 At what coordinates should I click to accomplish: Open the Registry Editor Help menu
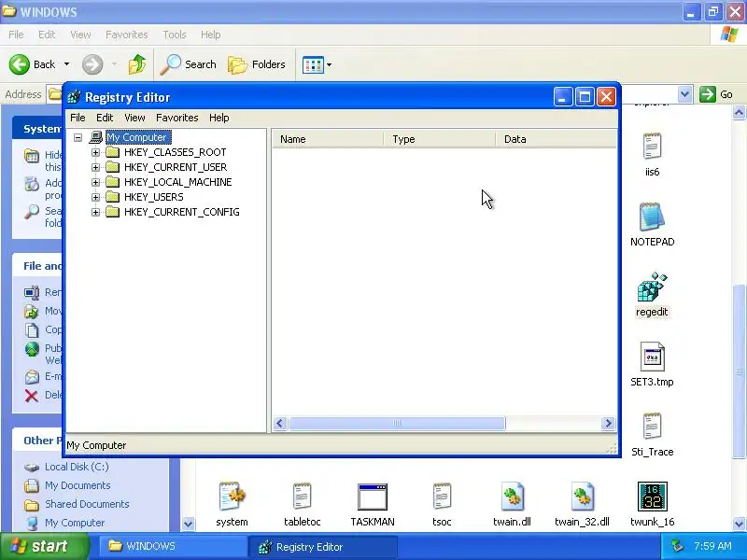point(219,118)
